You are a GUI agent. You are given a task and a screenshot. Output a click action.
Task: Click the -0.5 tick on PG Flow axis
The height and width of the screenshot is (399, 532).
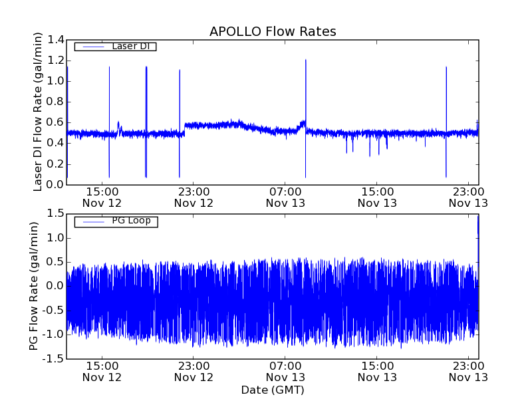pos(53,311)
